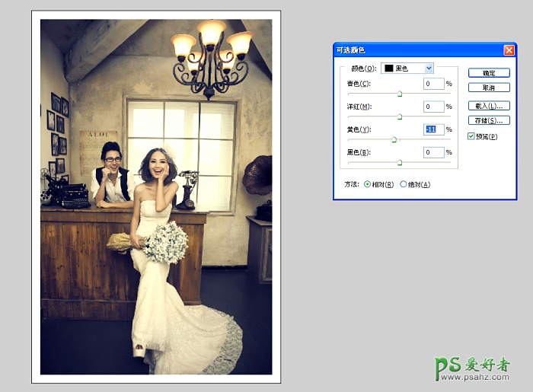Image resolution: width=533 pixels, height=392 pixels.
Task: Click the 确定 (OK) button
Action: 488,73
